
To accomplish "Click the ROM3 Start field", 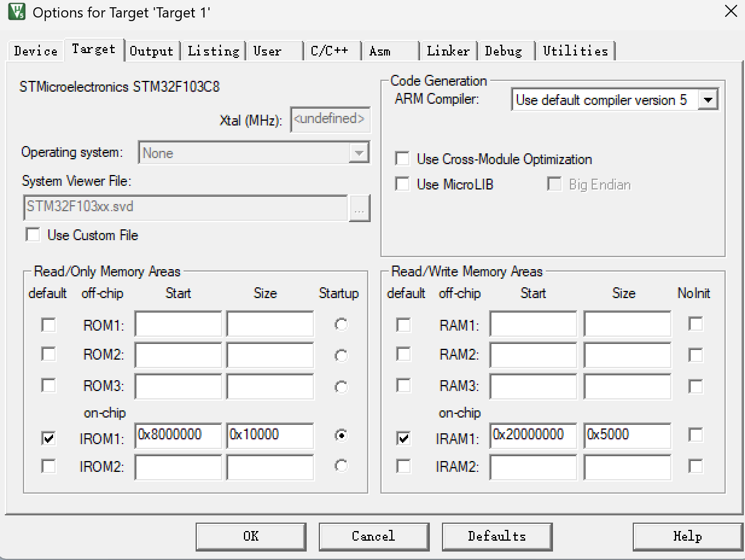I will pos(178,386).
